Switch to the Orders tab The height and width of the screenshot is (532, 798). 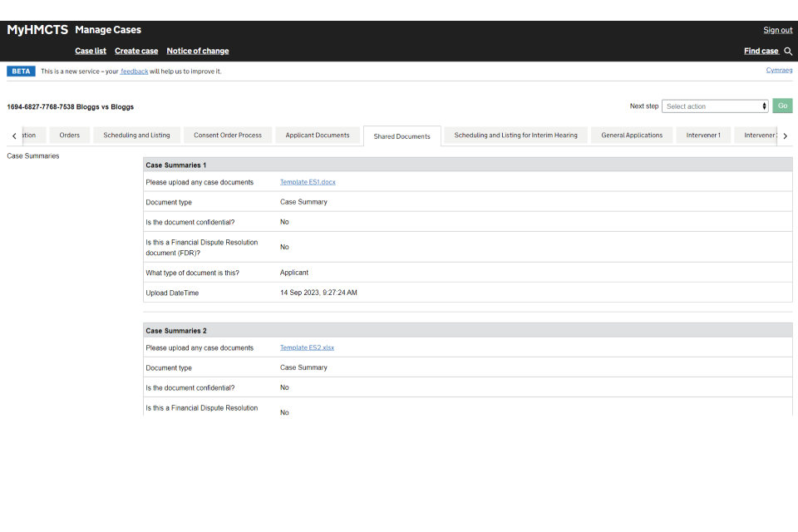[x=70, y=135]
